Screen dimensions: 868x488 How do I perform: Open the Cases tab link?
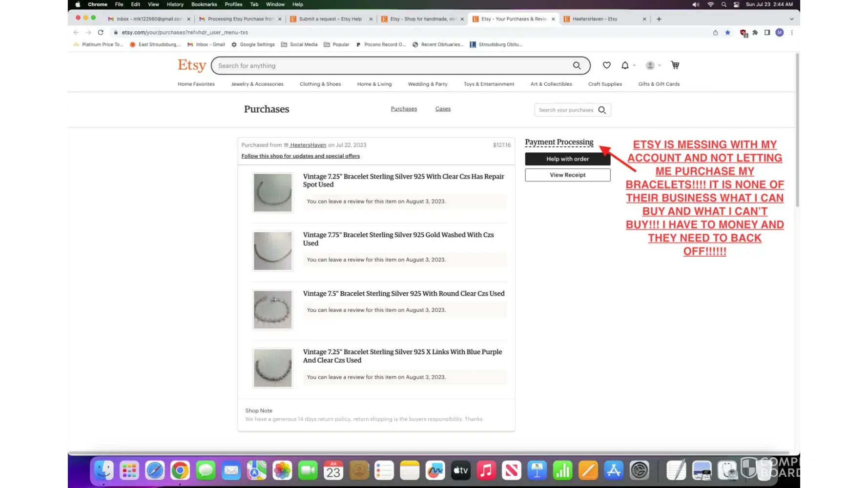(443, 109)
